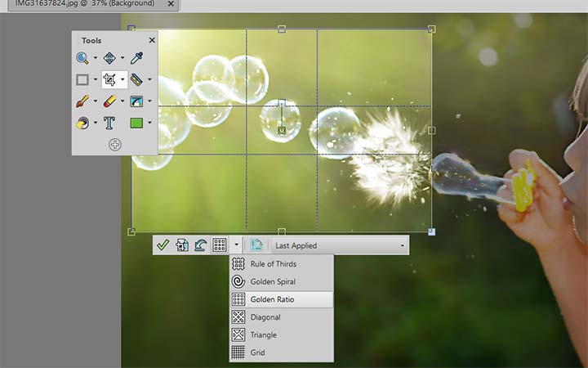
Task: Apply the crop with green checkmark
Action: coord(163,245)
